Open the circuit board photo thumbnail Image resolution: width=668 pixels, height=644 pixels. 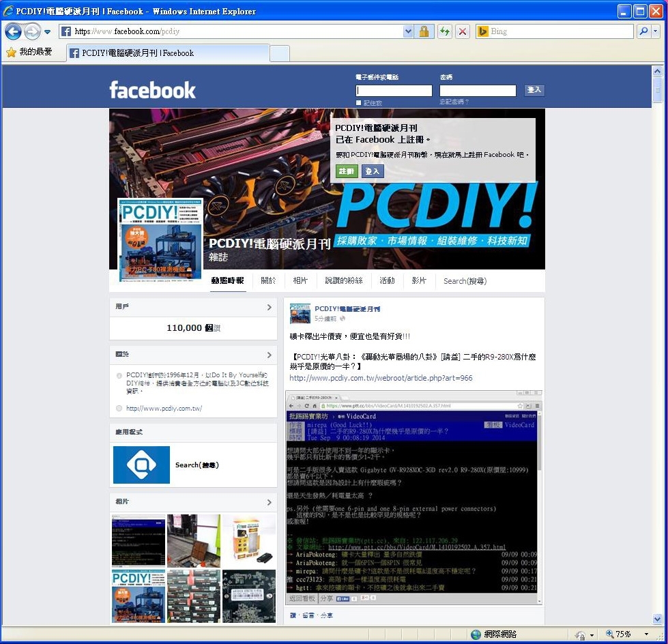pyautogui.click(x=249, y=596)
